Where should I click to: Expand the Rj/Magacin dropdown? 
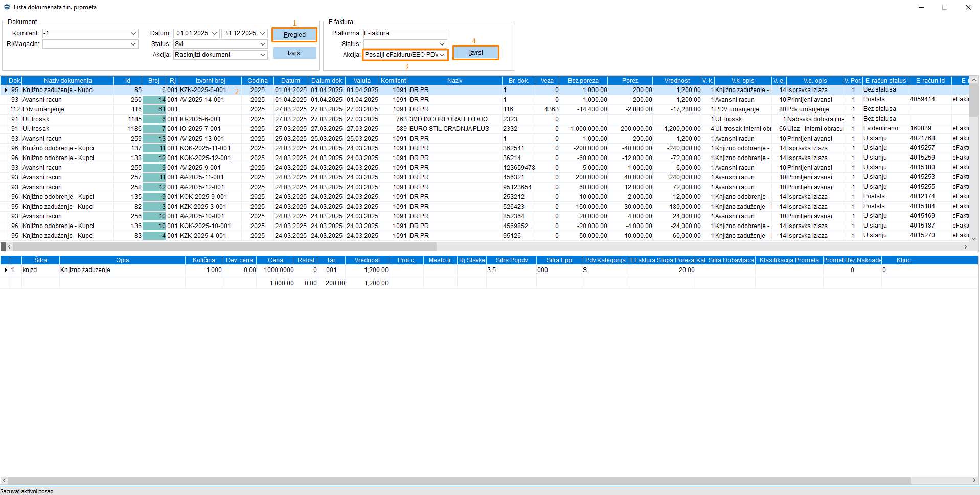133,44
